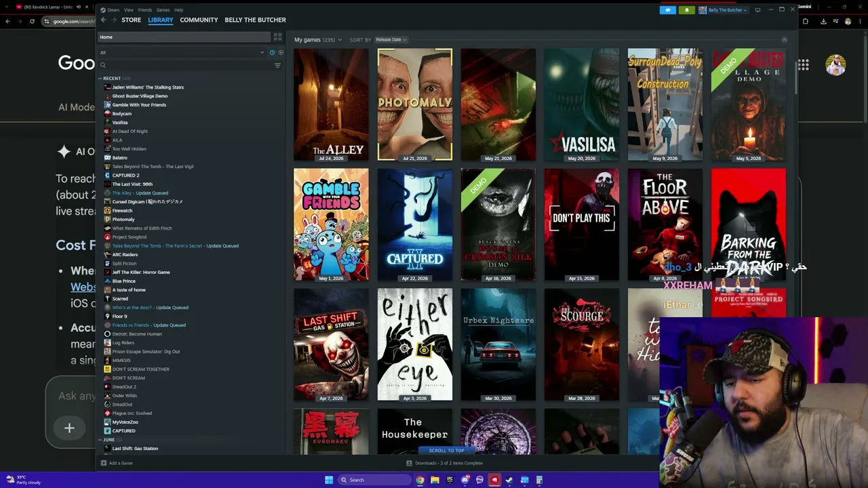Select the Photomaly icon in library list
This screenshot has height=488, width=868.
pos(107,220)
